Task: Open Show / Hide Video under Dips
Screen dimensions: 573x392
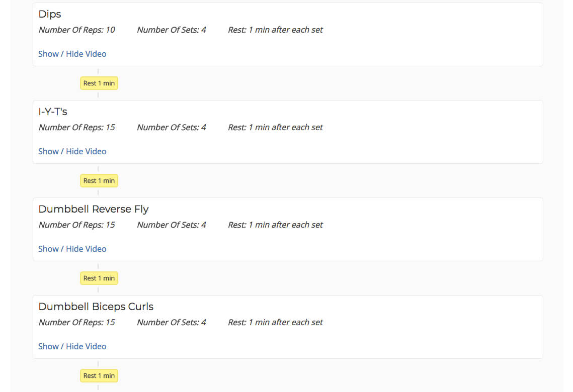Action: pos(72,54)
